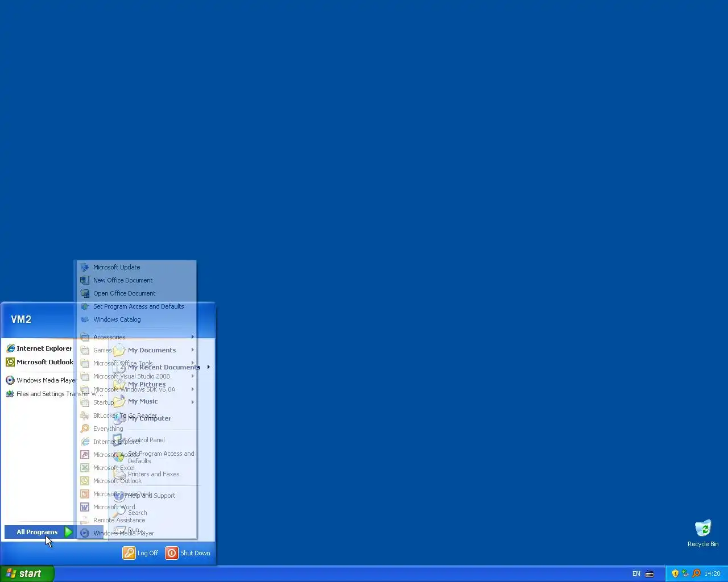Expand Microsoft Windows SDK v6.0A submenu
The width and height of the screenshot is (728, 582).
[136, 389]
